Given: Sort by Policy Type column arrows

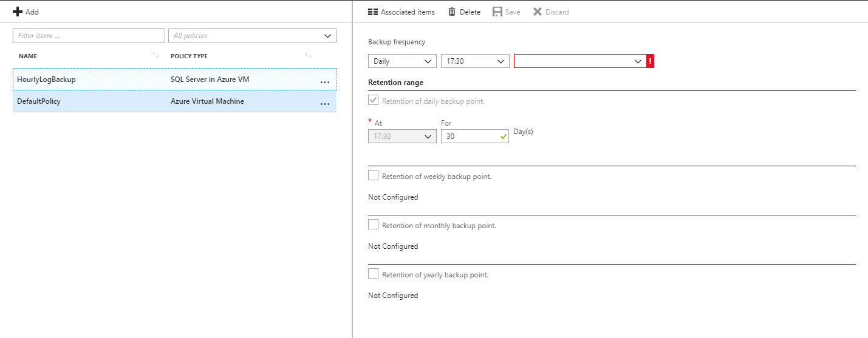Looking at the screenshot, I should 309,56.
